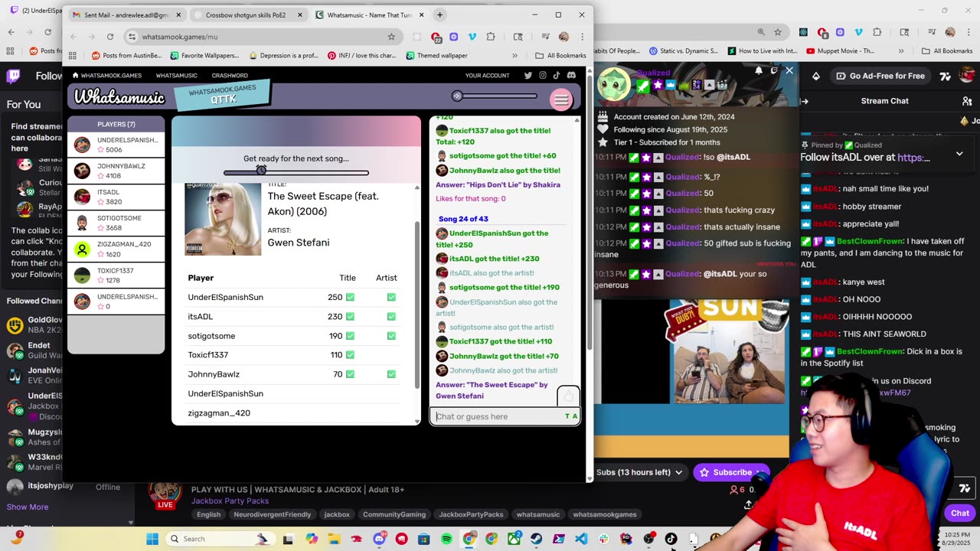Open the Subs time-left dropdown under the stream
The image size is (980, 551).
[640, 472]
